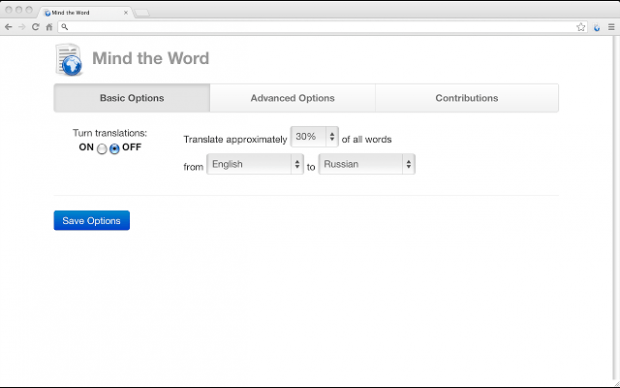Go to the home page icon
This screenshot has height=388, width=620.
(49, 27)
